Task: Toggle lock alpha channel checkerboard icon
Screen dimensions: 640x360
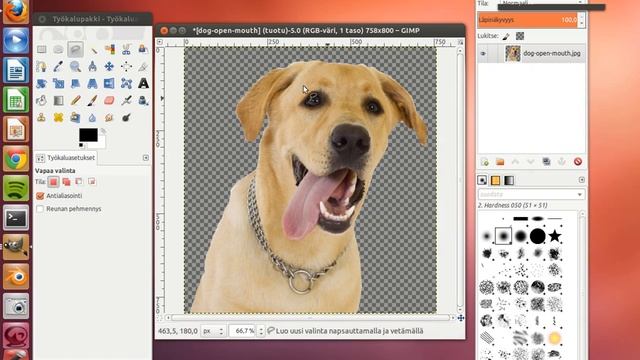Action: 520,36
